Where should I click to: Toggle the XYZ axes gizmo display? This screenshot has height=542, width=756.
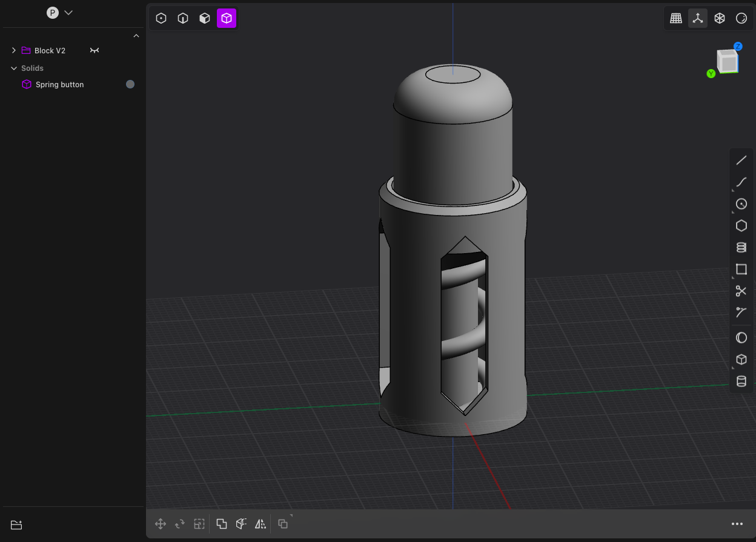point(698,18)
